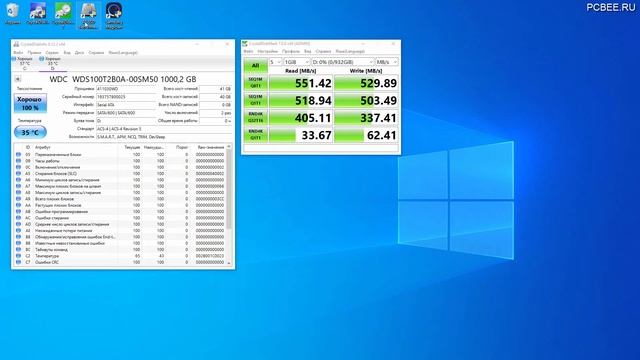Open test count dropdown showing 5
The image size is (640, 360).
click(x=275, y=62)
